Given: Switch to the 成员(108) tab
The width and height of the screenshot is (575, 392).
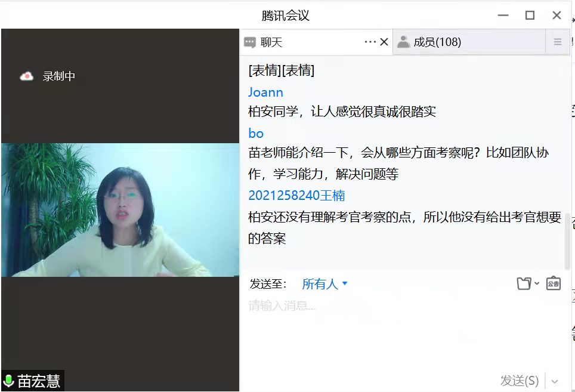Looking at the screenshot, I should [x=437, y=42].
